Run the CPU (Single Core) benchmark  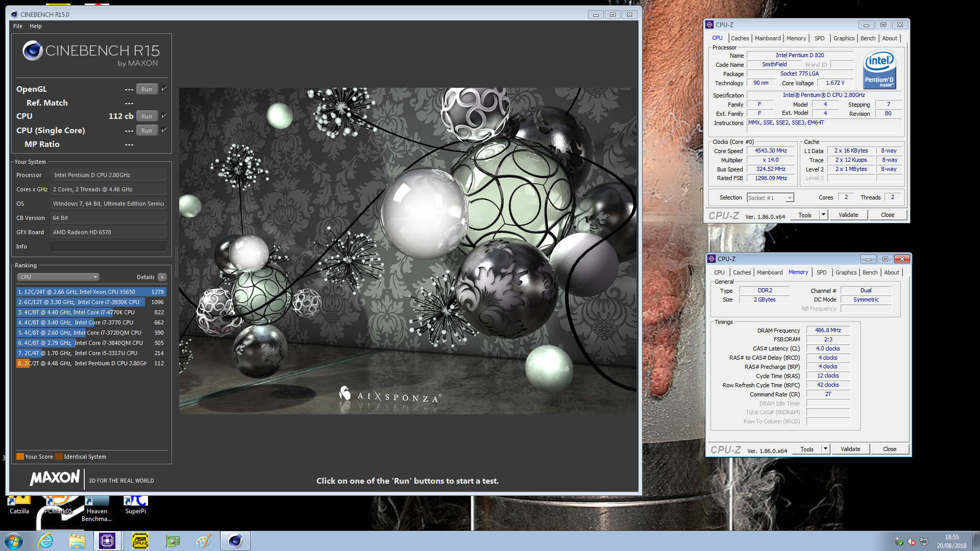[x=146, y=131]
